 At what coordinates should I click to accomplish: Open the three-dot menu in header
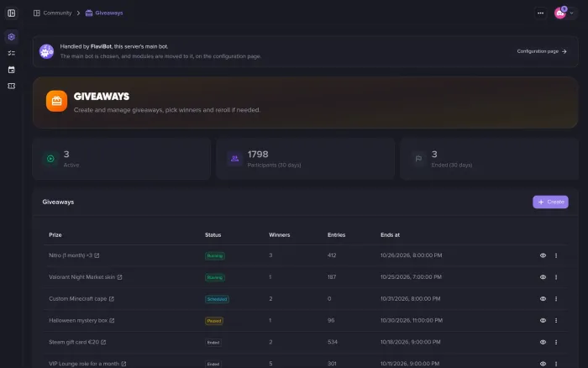pyautogui.click(x=540, y=13)
